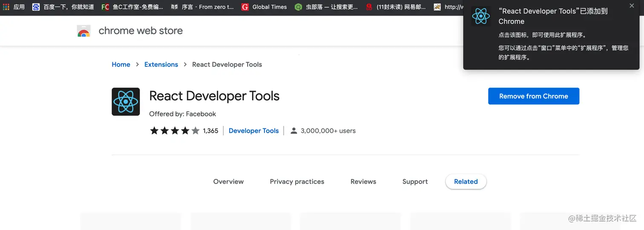Click the React Developer Tools heading

click(x=214, y=96)
